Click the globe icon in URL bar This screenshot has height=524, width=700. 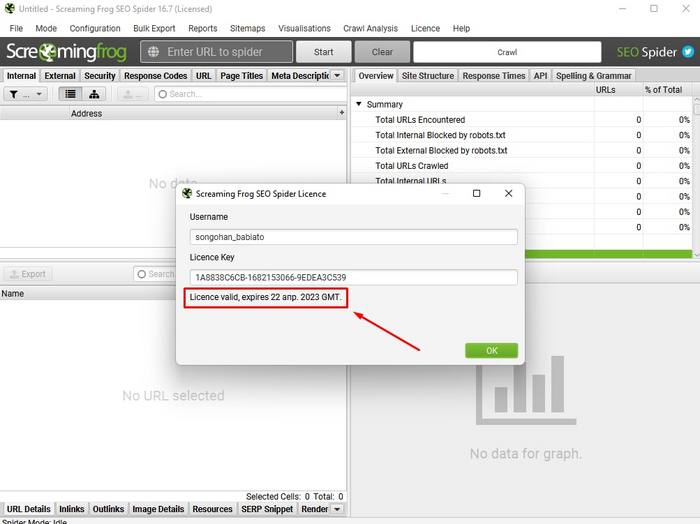pyautogui.click(x=153, y=52)
